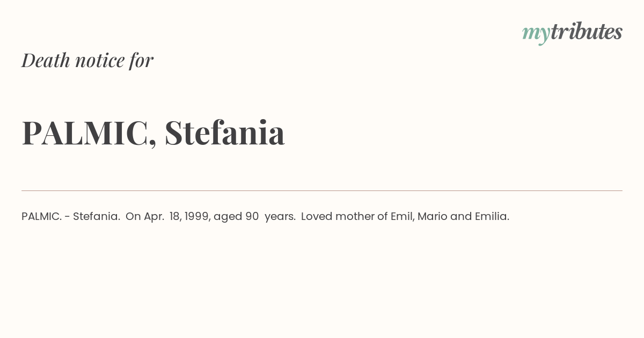
Task: Click the "aged 90 years" text
Action: click(254, 217)
